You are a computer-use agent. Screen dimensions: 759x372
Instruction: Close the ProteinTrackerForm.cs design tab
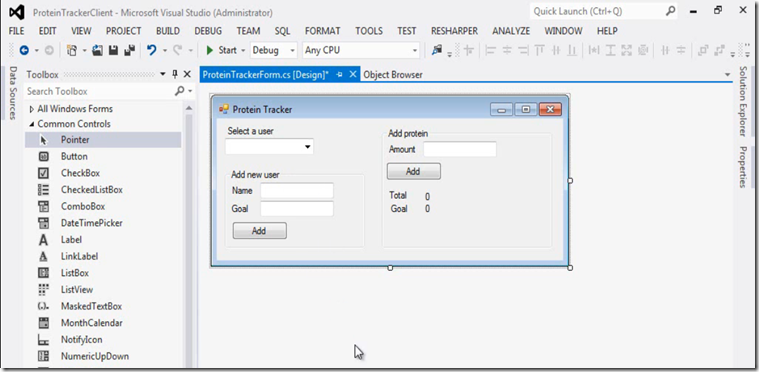pyautogui.click(x=353, y=74)
